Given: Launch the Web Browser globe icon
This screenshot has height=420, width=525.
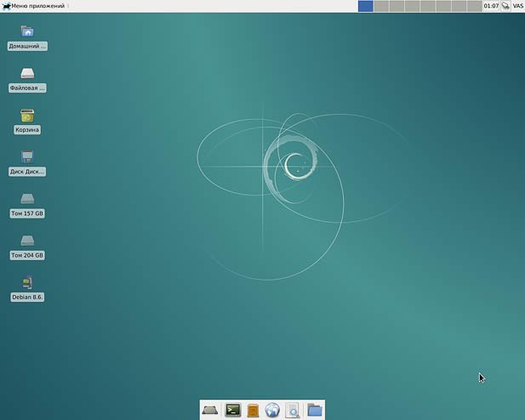Looking at the screenshot, I should tap(272, 411).
